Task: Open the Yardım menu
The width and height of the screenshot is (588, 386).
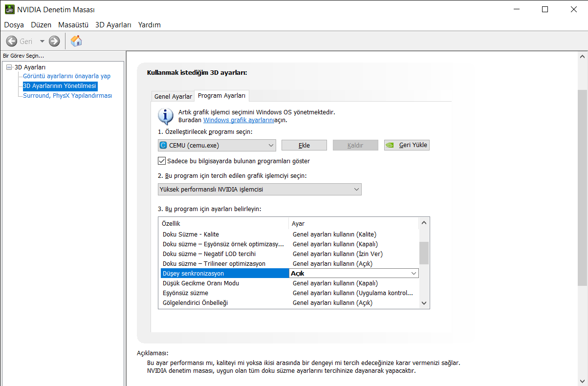Action: (150, 24)
